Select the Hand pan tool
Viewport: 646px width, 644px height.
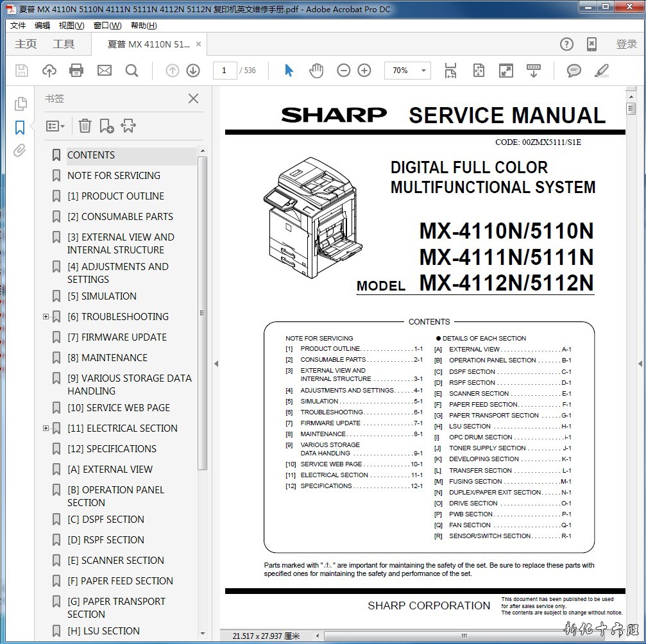click(316, 71)
